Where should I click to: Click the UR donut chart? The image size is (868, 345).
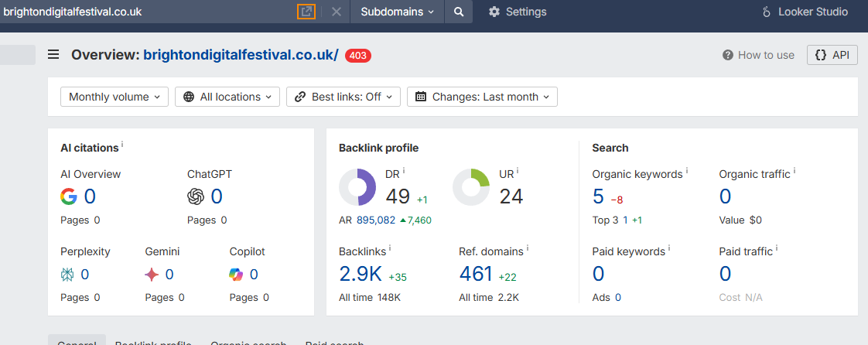(471, 187)
